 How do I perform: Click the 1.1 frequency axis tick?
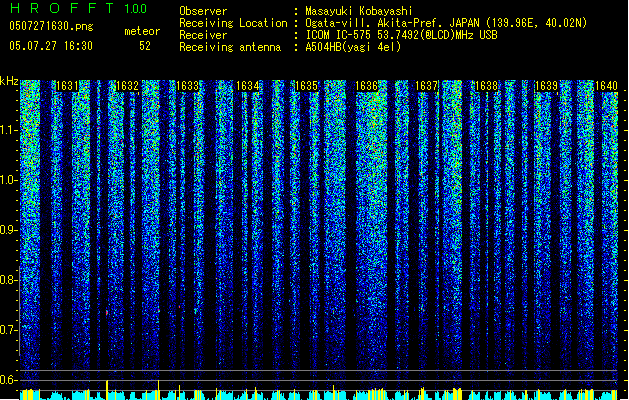click(9, 130)
